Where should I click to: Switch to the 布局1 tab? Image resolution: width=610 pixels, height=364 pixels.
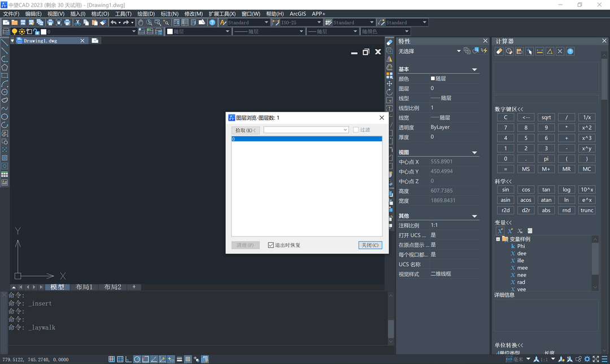[84, 287]
